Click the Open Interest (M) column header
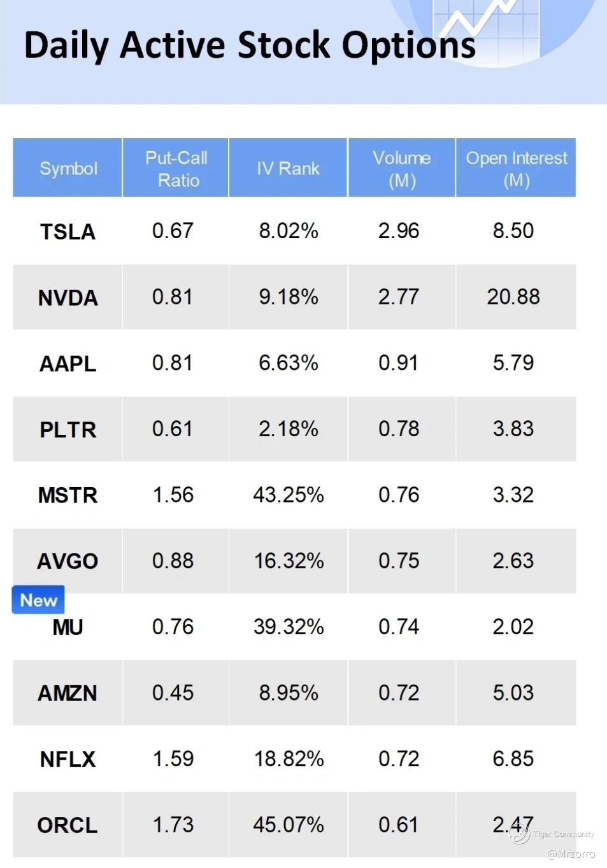 516,168
